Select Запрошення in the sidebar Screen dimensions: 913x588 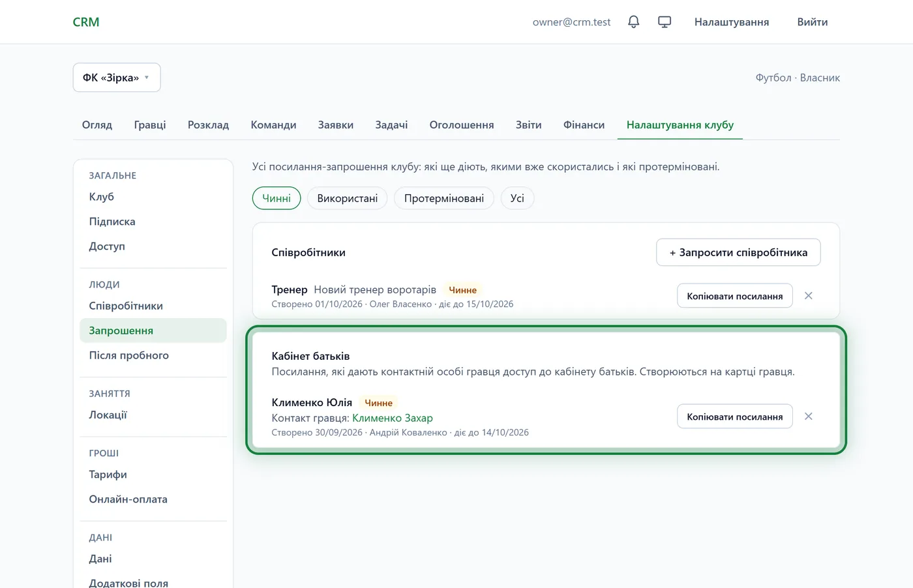coord(153,331)
